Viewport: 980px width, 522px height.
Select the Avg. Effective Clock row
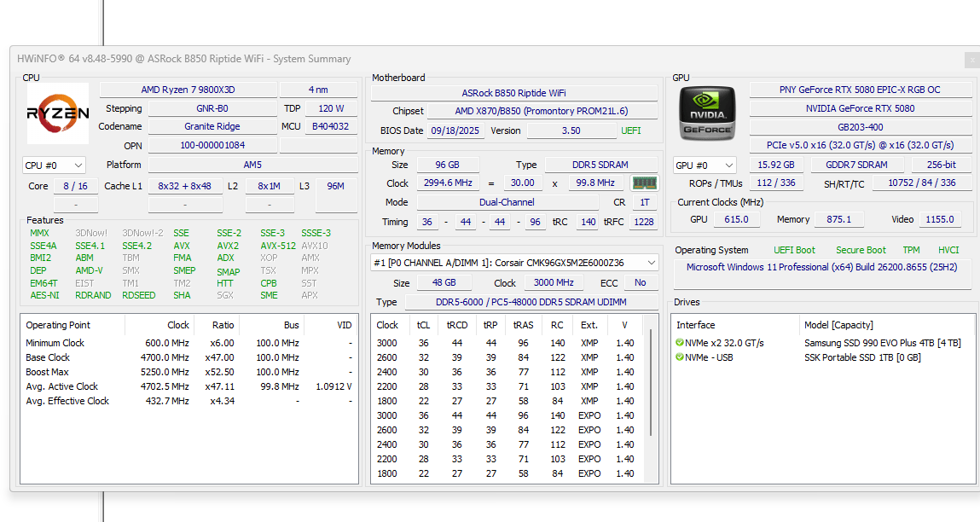tap(188, 401)
